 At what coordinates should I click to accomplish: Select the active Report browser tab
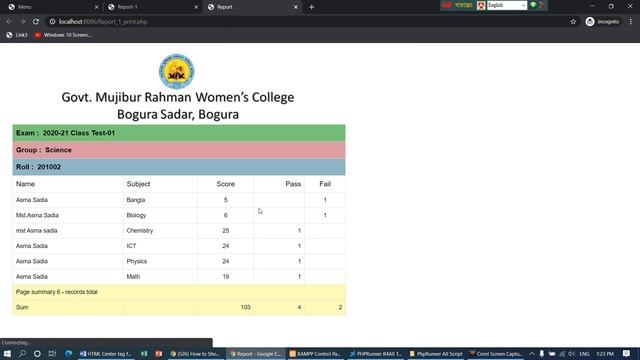(251, 7)
